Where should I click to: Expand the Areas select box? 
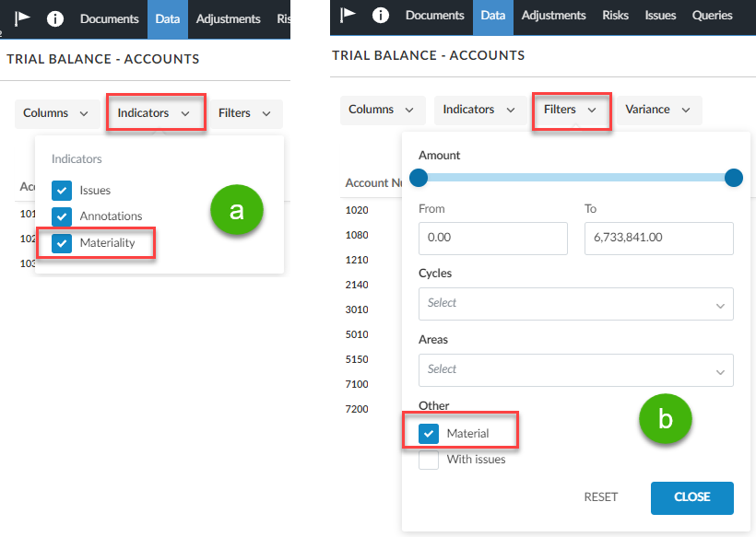pyautogui.click(x=575, y=370)
